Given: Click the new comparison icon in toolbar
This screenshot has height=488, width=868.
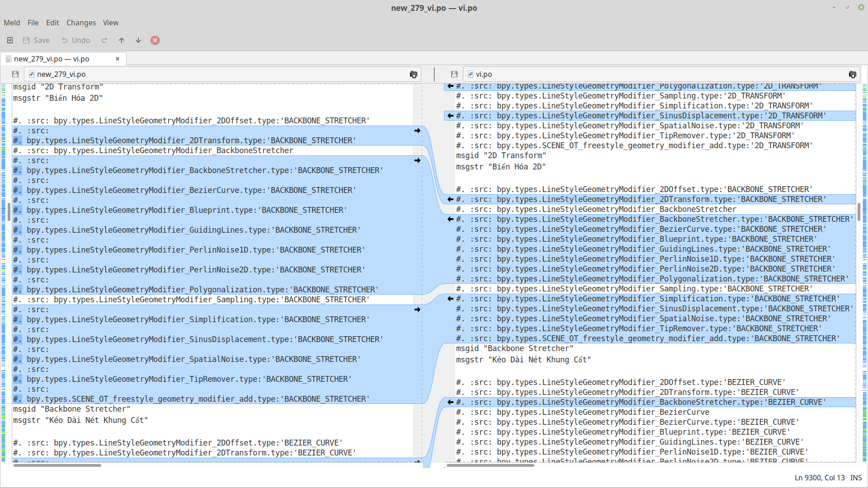Looking at the screenshot, I should point(10,40).
